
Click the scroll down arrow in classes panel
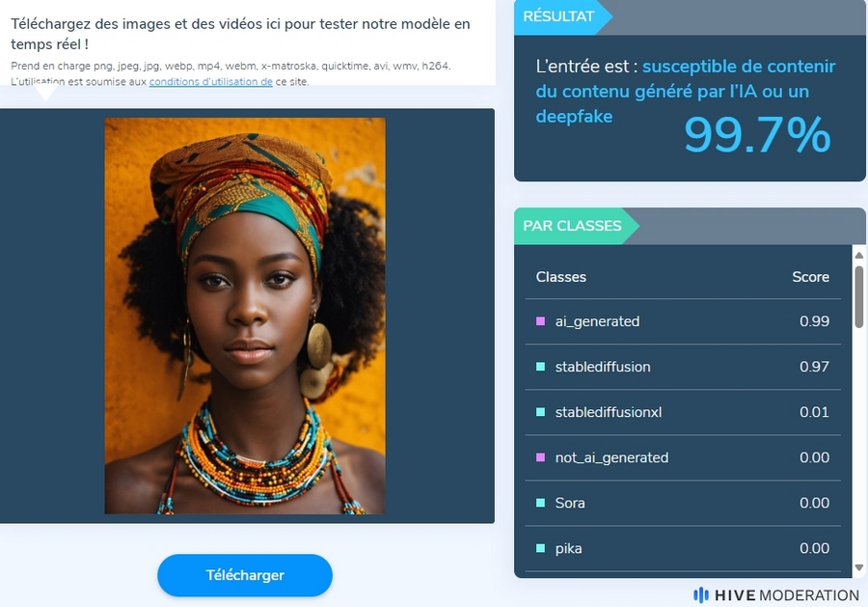pyautogui.click(x=859, y=567)
